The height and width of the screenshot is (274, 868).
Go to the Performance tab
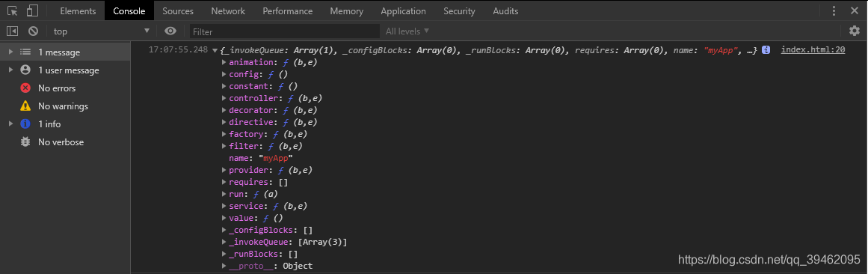(x=287, y=10)
